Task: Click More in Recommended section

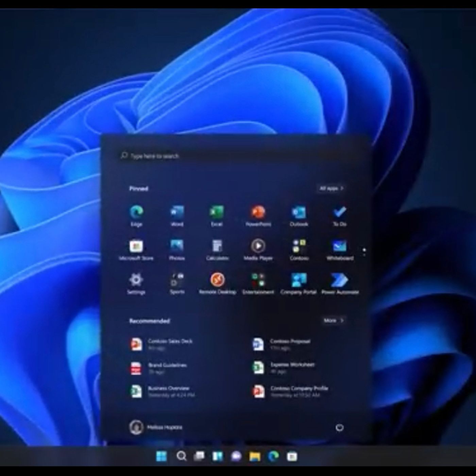Action: 334,320
